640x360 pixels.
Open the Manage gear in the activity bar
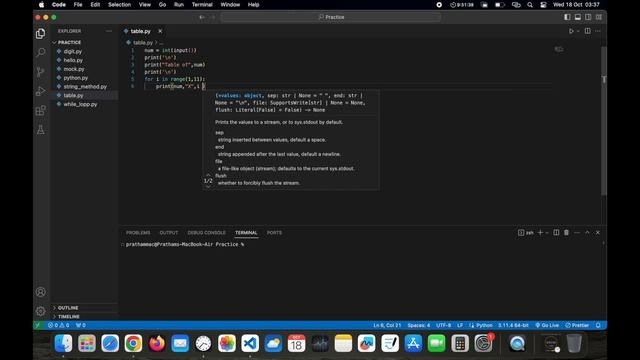(40, 311)
